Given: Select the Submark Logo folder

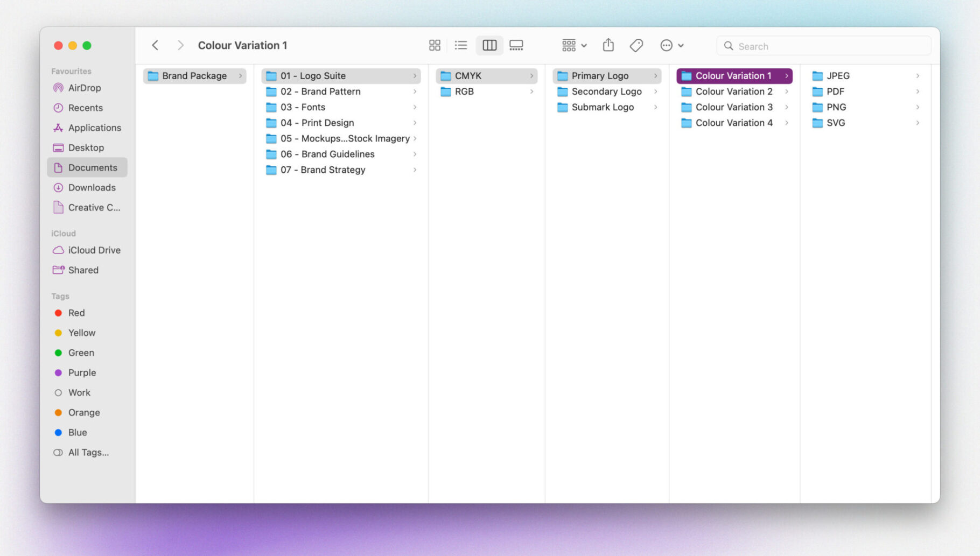Looking at the screenshot, I should (607, 107).
